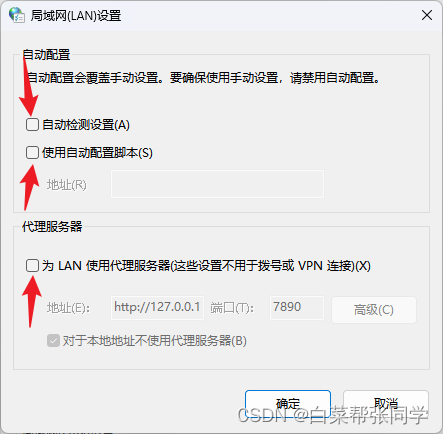Focus the proxy address field showing http://127.0.0.1
Image resolution: width=443 pixels, height=434 pixels.
157,308
